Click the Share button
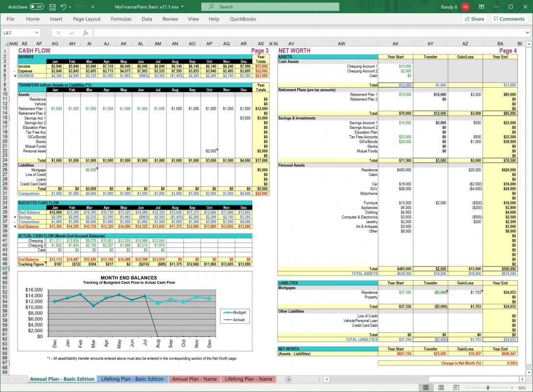Viewport: 533px width, 392px height. click(474, 19)
